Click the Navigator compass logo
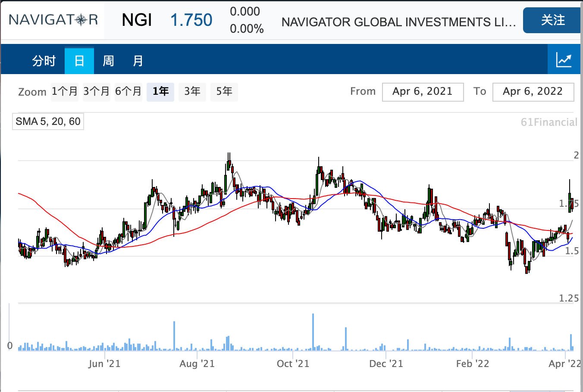Screen dimensions: 583x392 click(x=53, y=20)
